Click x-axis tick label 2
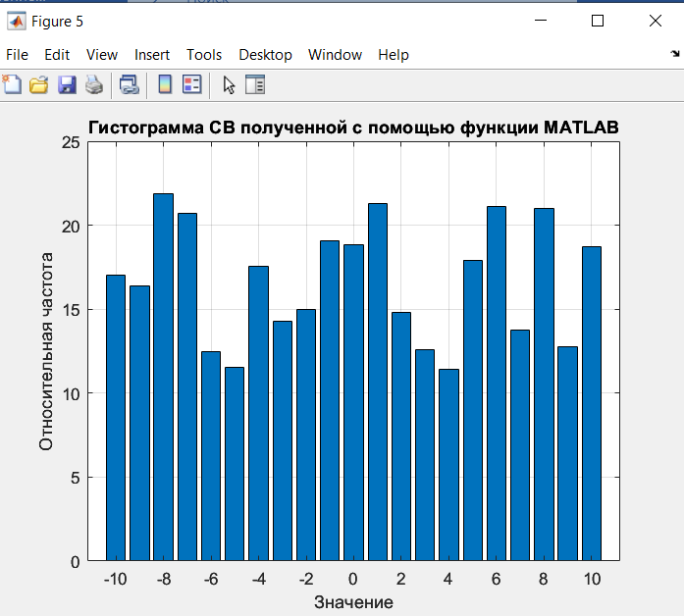The width and height of the screenshot is (684, 616). coord(401,580)
